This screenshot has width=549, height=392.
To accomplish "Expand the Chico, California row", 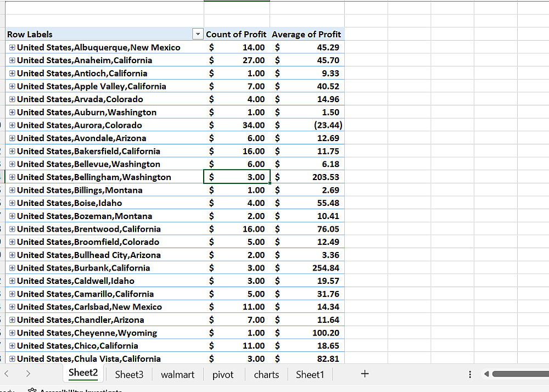I will [x=12, y=346].
